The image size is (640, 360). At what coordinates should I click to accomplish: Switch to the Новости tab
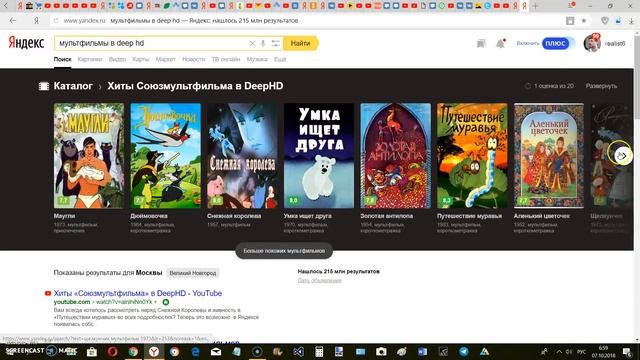pyautogui.click(x=193, y=59)
